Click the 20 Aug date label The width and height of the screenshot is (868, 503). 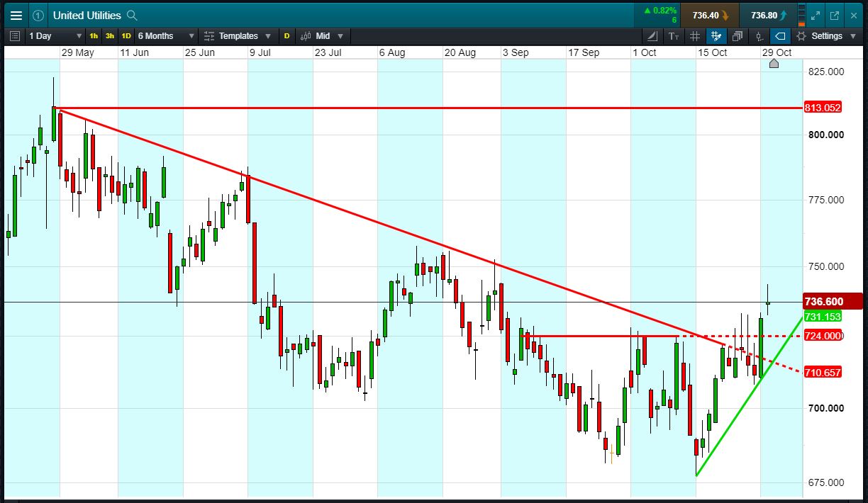pyautogui.click(x=460, y=52)
